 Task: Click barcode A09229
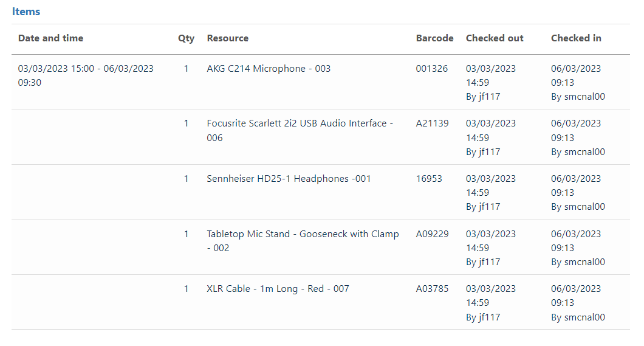(x=432, y=234)
